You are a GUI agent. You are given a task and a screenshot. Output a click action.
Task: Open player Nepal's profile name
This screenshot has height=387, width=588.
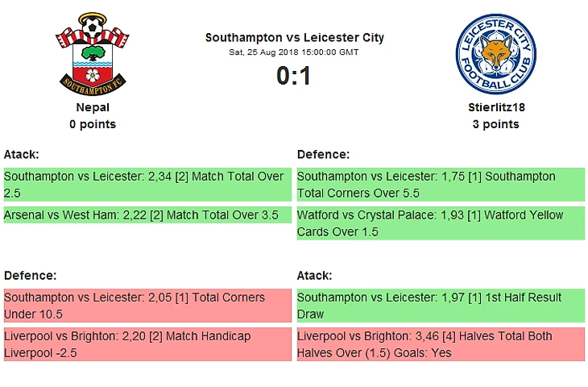point(93,107)
